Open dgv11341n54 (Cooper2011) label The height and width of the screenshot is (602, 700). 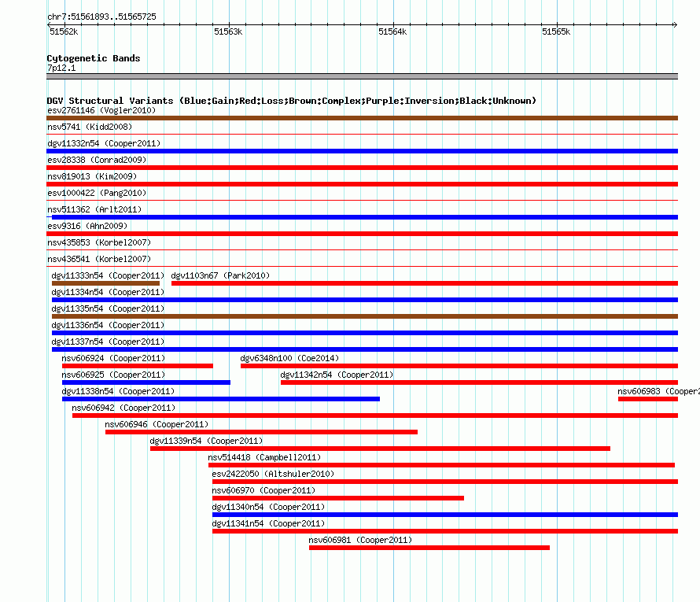coord(268,523)
